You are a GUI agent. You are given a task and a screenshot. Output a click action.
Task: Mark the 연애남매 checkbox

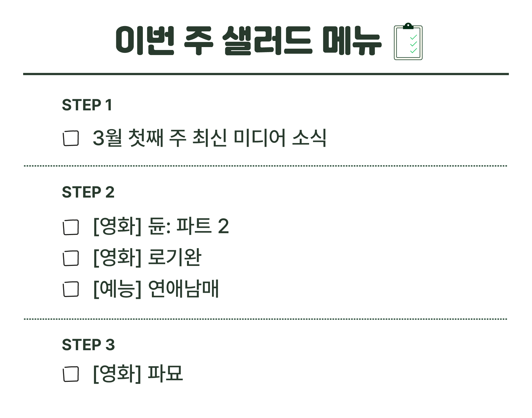71,289
